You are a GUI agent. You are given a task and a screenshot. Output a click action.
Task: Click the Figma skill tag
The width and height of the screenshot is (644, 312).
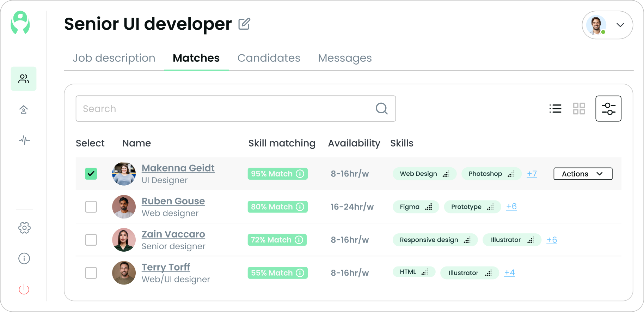pos(416,207)
